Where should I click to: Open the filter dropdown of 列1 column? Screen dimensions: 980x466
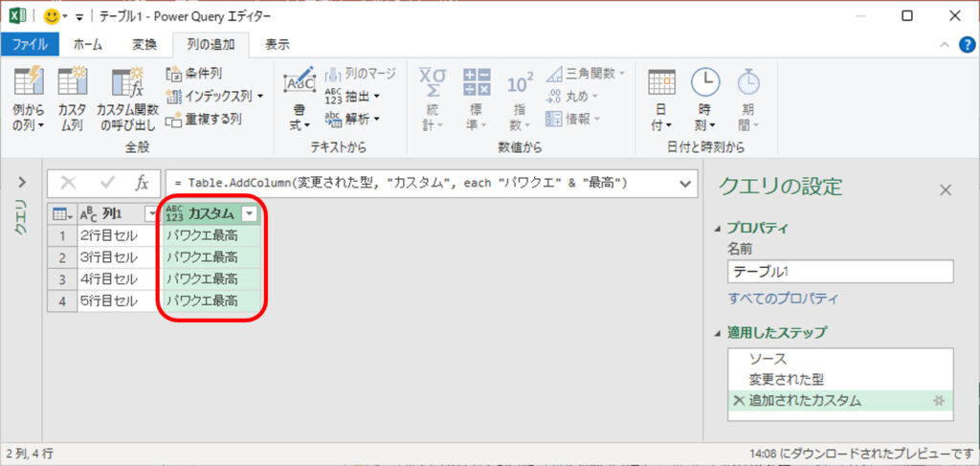[x=150, y=214]
